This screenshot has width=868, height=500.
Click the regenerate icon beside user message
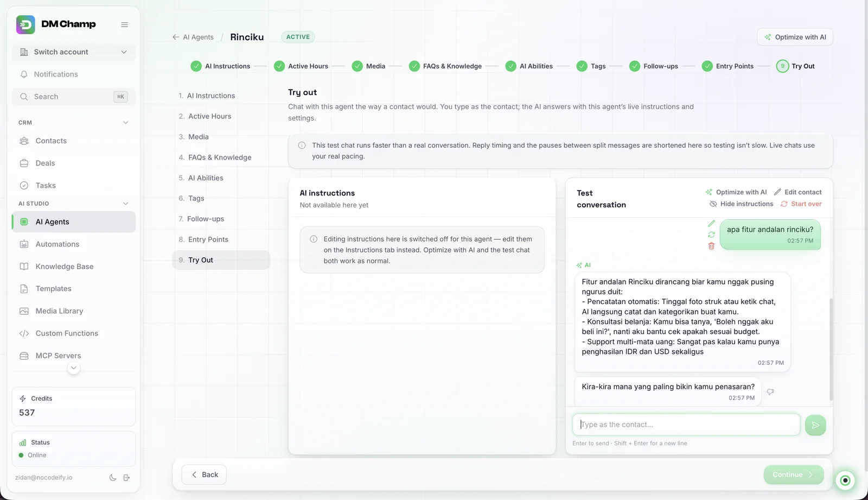(711, 235)
